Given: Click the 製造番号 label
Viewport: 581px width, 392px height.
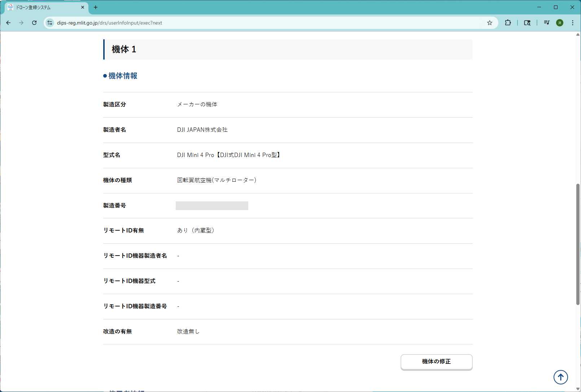Looking at the screenshot, I should 114,205.
